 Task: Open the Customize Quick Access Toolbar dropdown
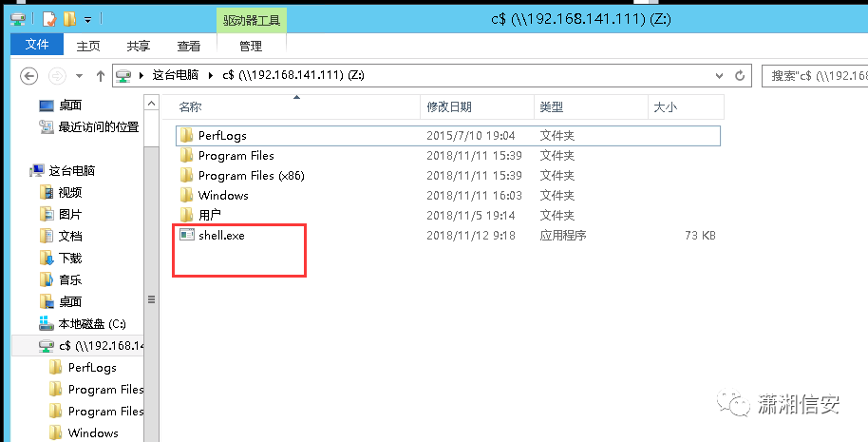87,20
